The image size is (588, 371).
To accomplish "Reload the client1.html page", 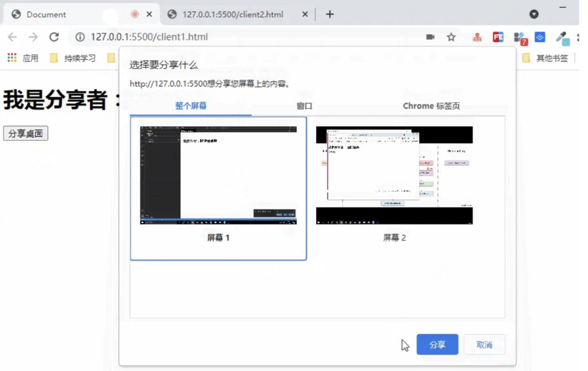I will coord(54,37).
